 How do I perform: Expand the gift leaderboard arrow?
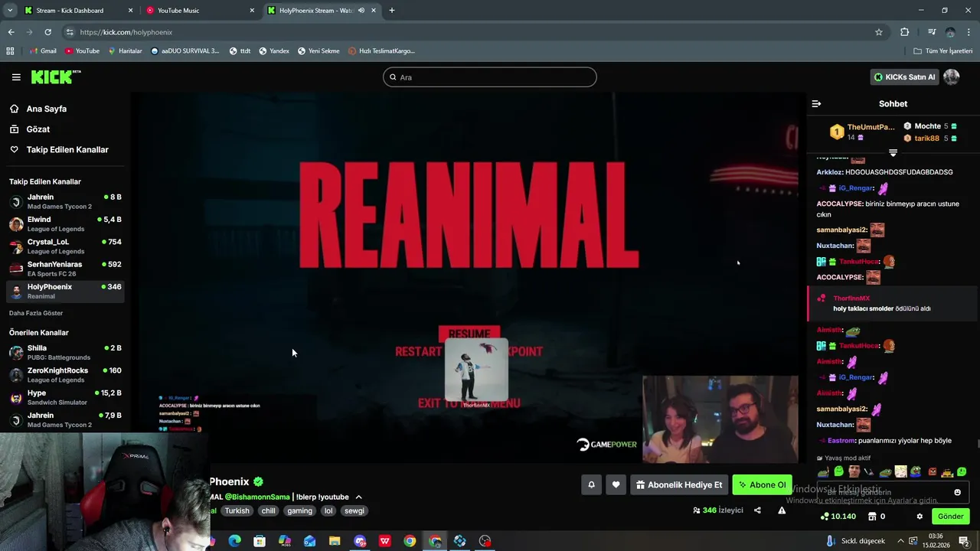[x=893, y=153]
